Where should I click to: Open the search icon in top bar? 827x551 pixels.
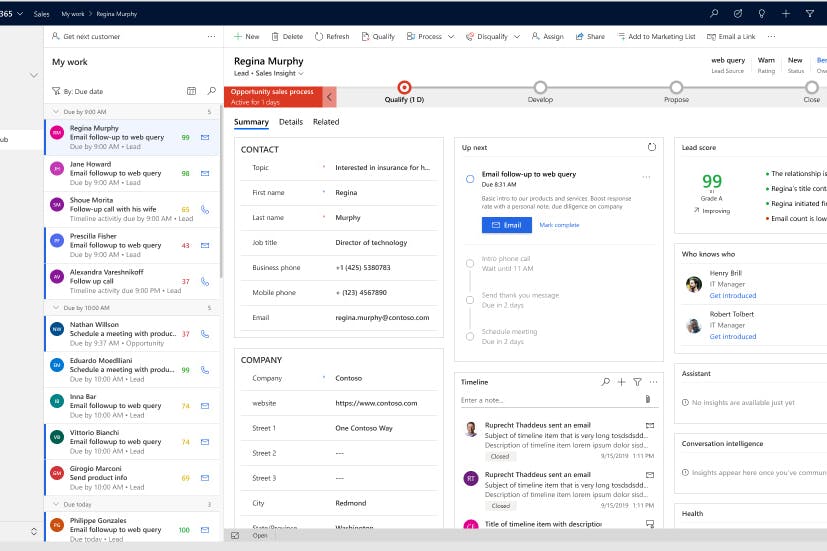[x=714, y=13]
